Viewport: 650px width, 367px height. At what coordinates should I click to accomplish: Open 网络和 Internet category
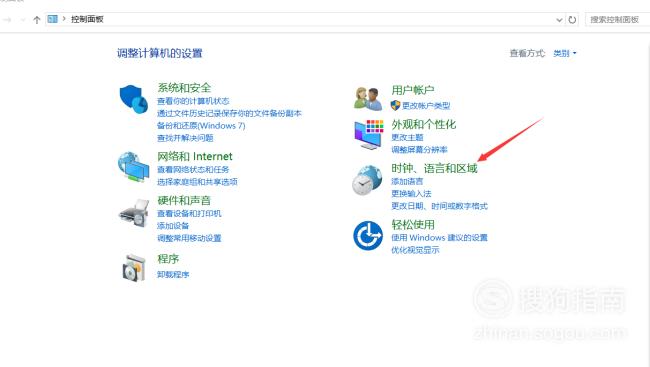(195, 156)
